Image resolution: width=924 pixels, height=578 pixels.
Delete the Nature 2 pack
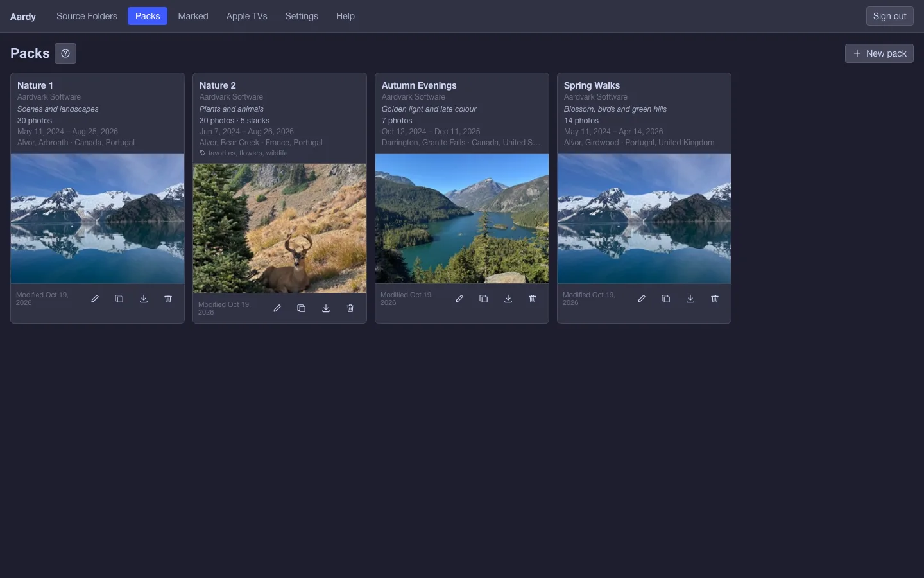pyautogui.click(x=350, y=308)
